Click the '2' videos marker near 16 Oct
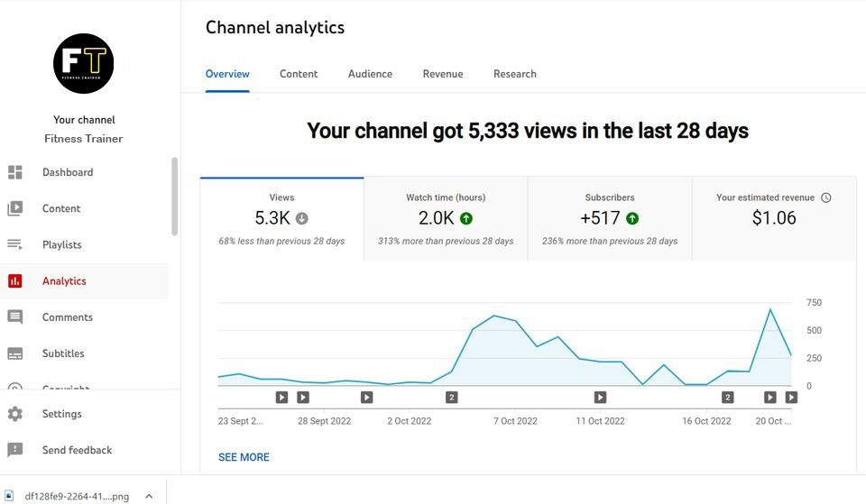The image size is (866, 504). click(727, 397)
